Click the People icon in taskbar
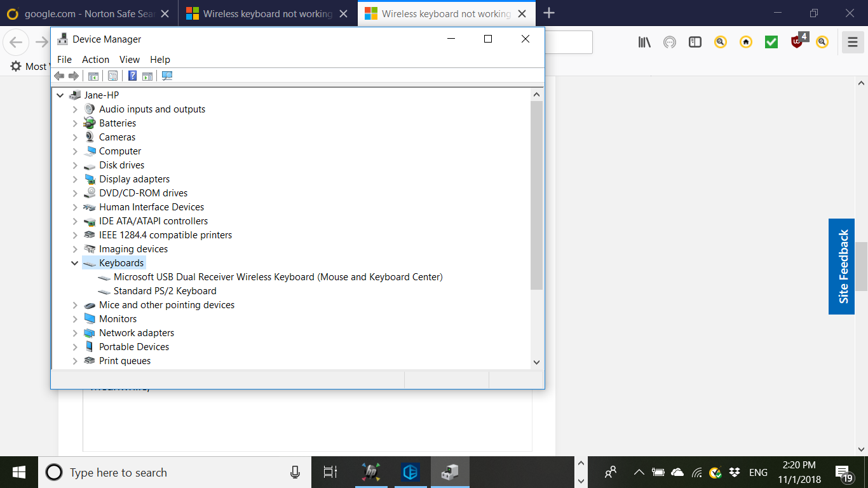Image resolution: width=868 pixels, height=488 pixels. [611, 472]
